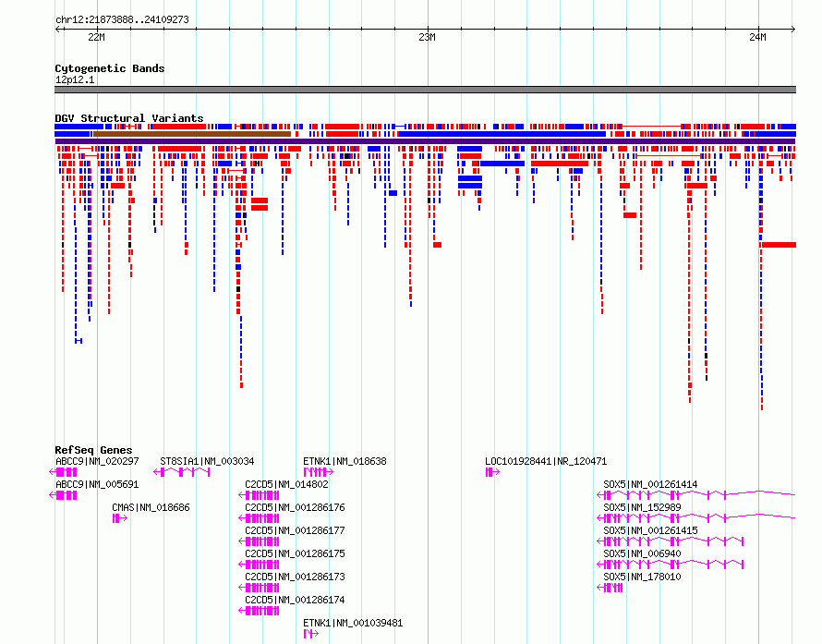Select gene label C2CD5|NM_001286174
The height and width of the screenshot is (644, 822).
tap(296, 600)
